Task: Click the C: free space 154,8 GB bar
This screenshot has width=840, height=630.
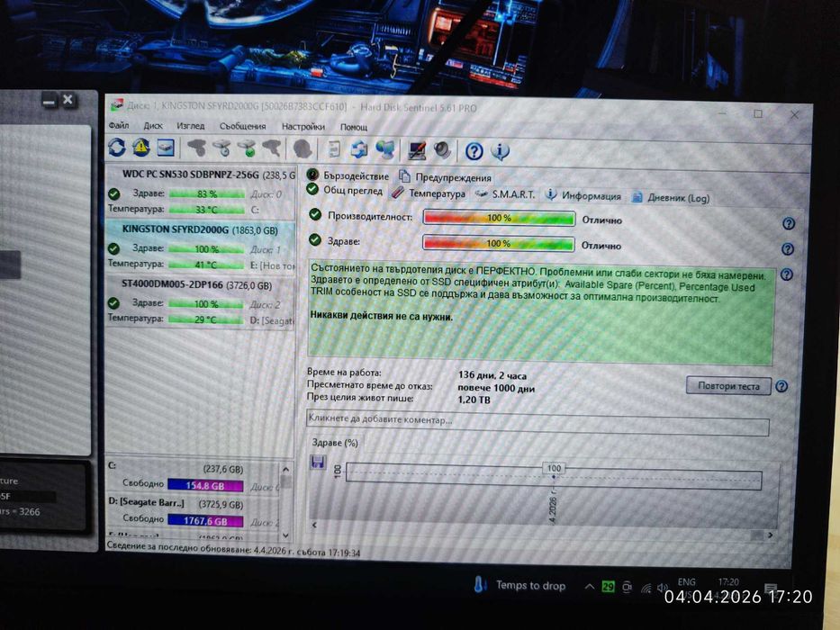Action: pos(205,485)
